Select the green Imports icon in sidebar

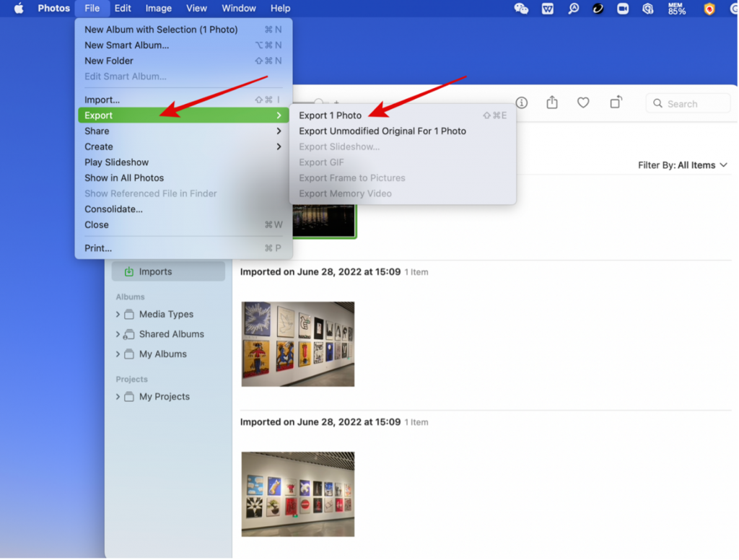coord(129,272)
